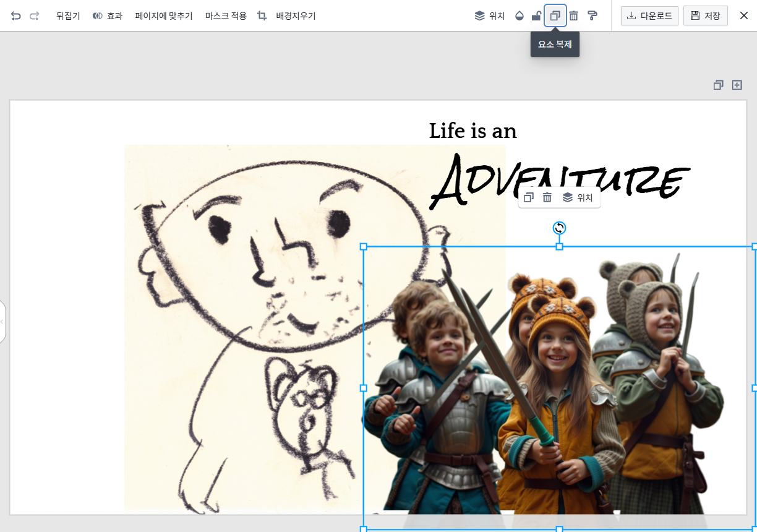Screen dimensions: 757x532
Task: Toggle the lock icon in top toolbar
Action: [537, 15]
